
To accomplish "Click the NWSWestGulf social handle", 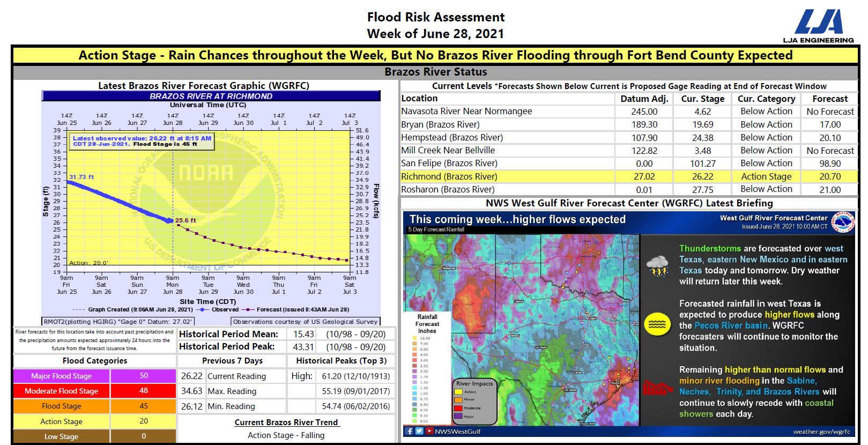I will coord(457,432).
